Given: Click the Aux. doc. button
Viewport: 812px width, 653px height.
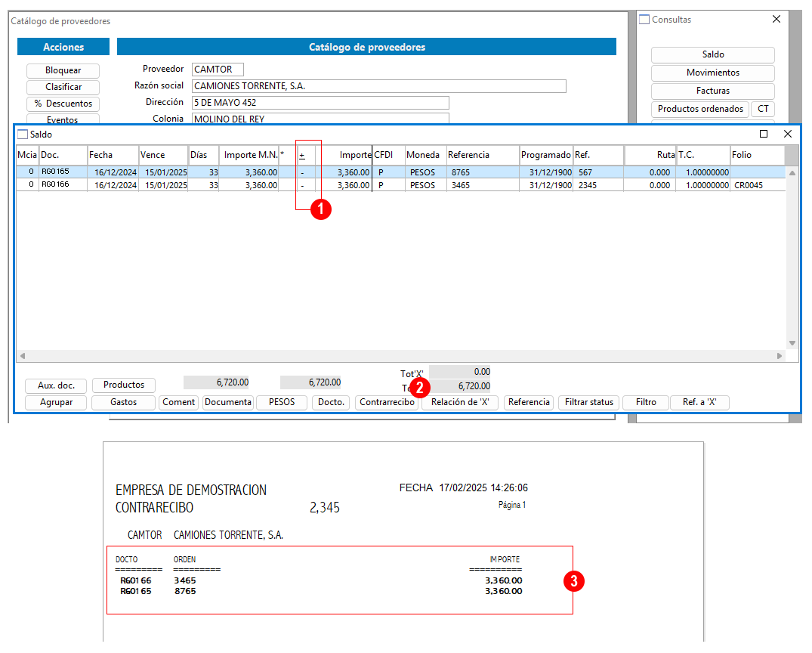Looking at the screenshot, I should 56,385.
